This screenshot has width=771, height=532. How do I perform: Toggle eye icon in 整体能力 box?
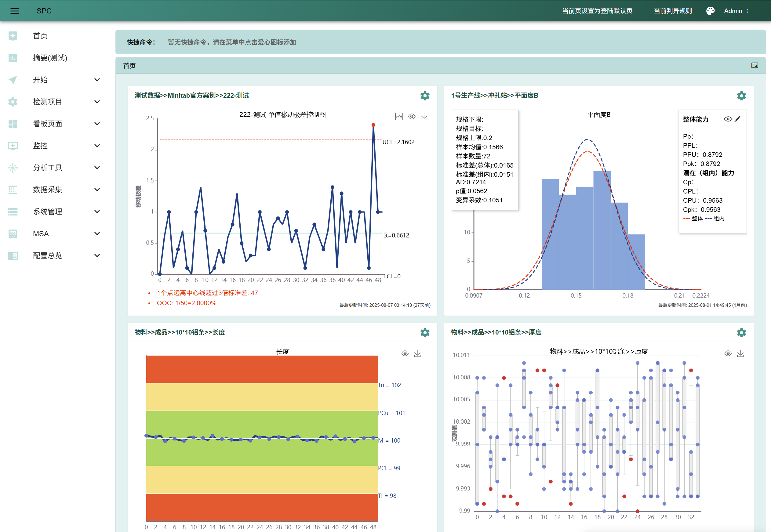(x=728, y=119)
